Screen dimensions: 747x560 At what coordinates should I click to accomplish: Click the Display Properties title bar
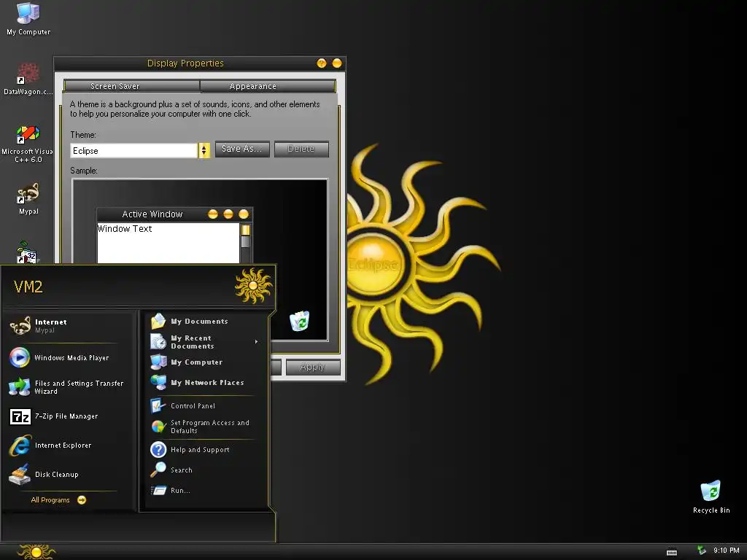185,63
